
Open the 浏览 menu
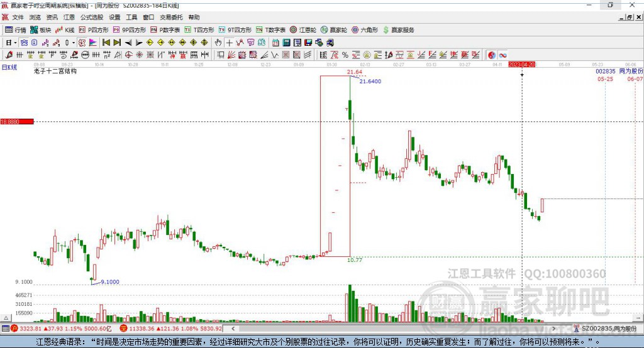[x=35, y=17]
